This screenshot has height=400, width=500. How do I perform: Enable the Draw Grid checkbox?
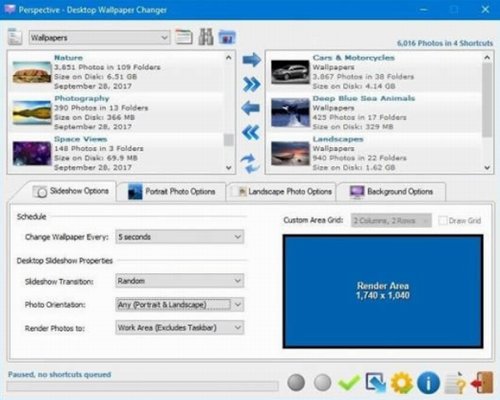click(443, 221)
